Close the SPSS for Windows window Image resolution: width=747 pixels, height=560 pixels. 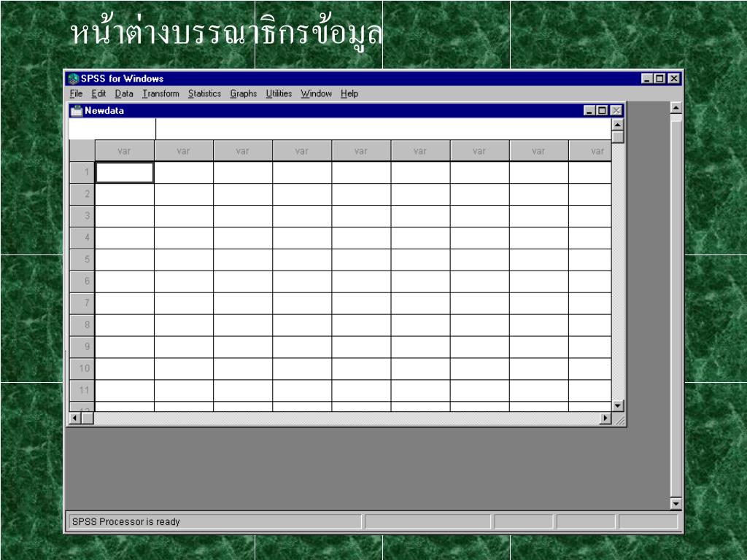pos(673,79)
